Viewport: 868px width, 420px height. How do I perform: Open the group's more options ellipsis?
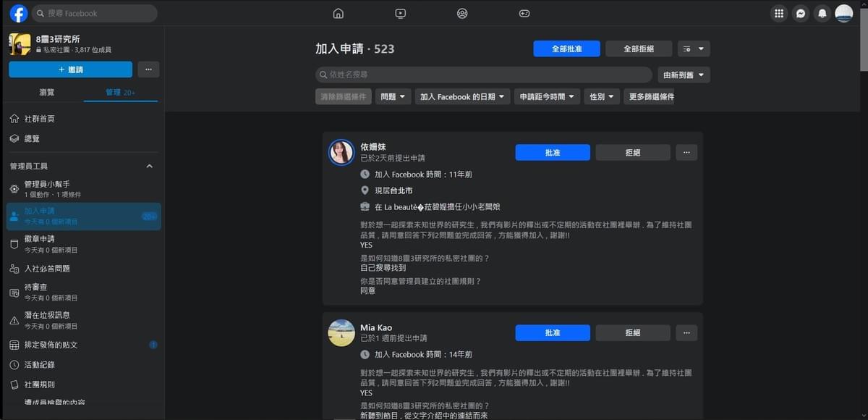[x=148, y=70]
